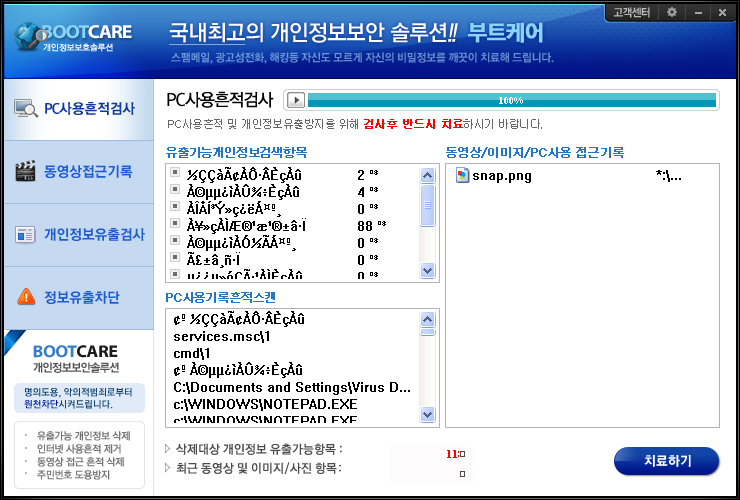
Task: Click the count value 88 in list
Action: (365, 226)
